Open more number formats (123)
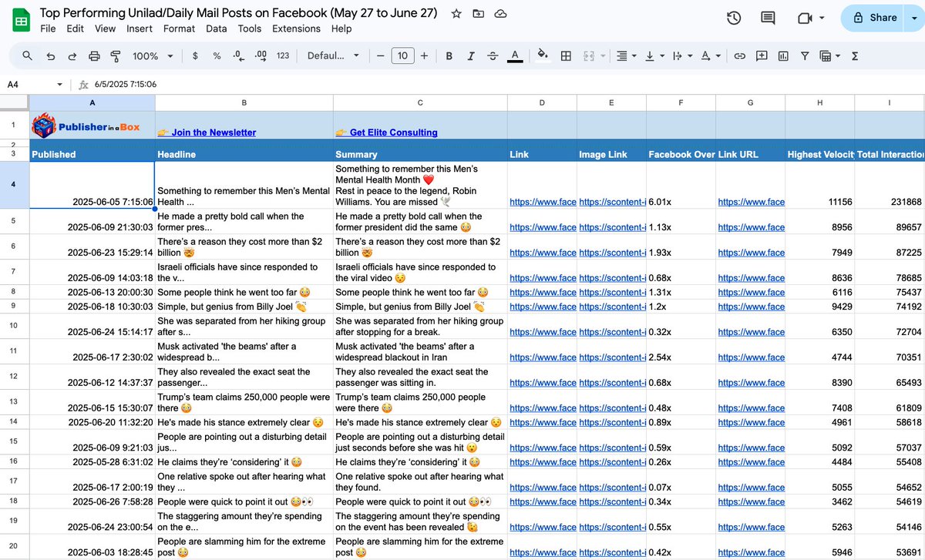The image size is (925, 560). pyautogui.click(x=283, y=55)
